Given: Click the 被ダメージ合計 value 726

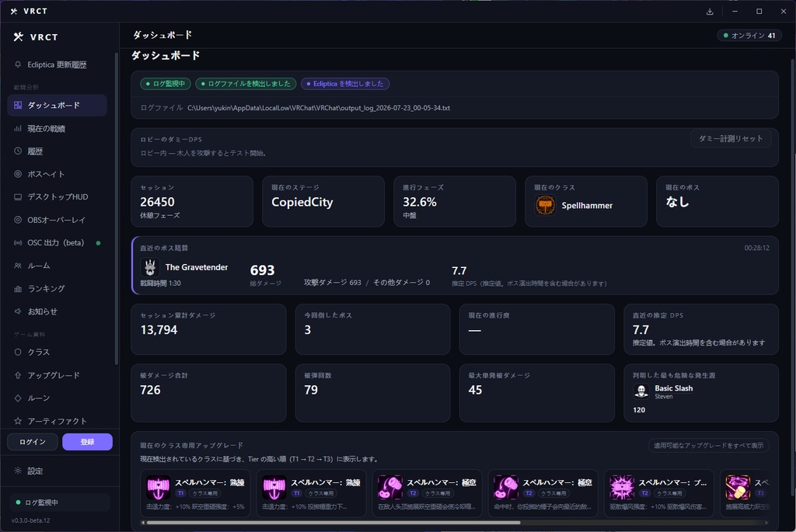Looking at the screenshot, I should click(x=150, y=390).
